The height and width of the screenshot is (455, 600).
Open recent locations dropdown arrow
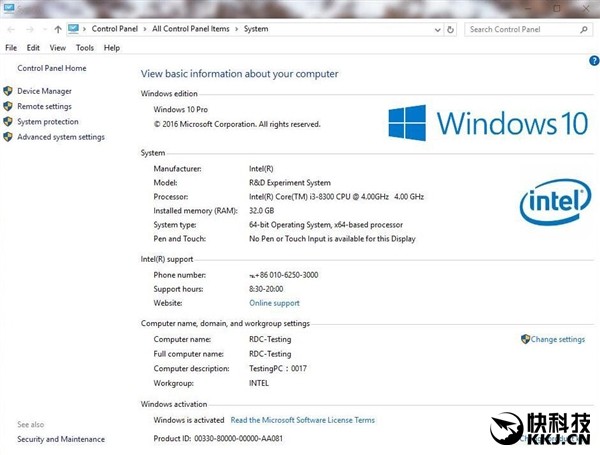(x=44, y=29)
